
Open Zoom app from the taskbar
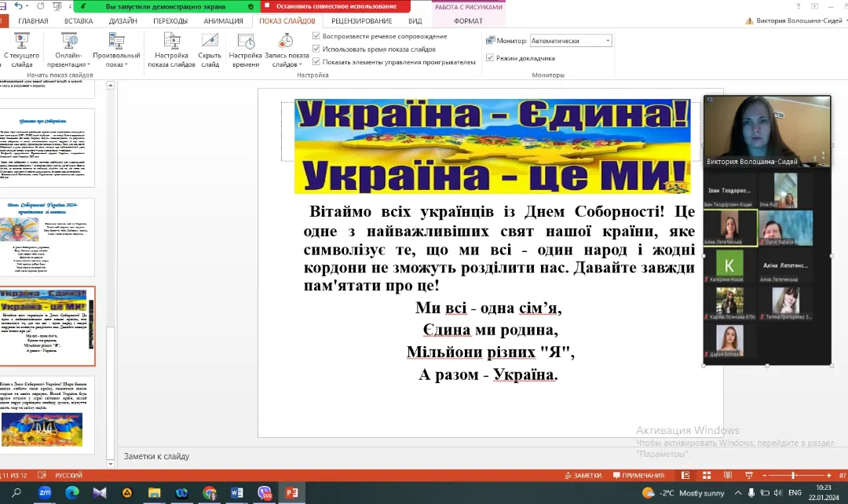(x=45, y=492)
